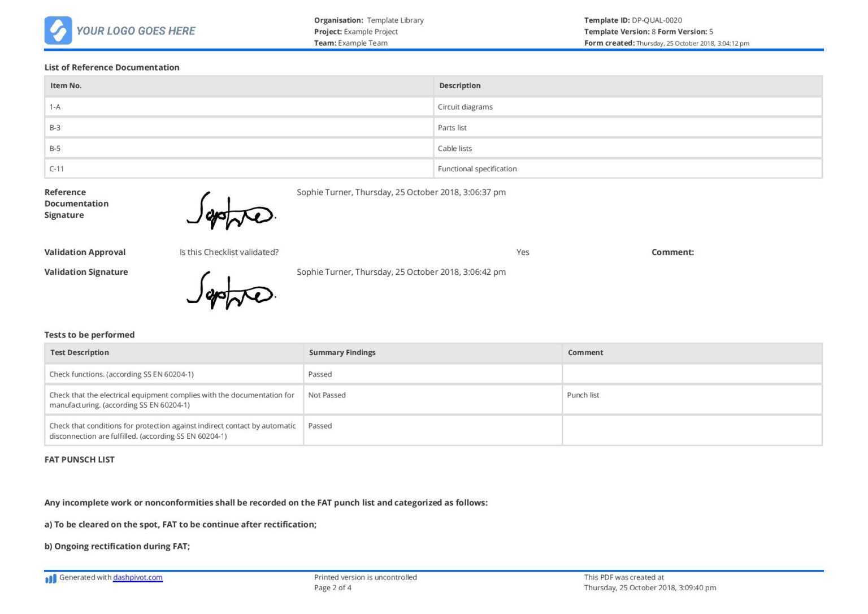The height and width of the screenshot is (614, 868).
Task: Open the Summary Findings column header options
Action: [x=342, y=352]
